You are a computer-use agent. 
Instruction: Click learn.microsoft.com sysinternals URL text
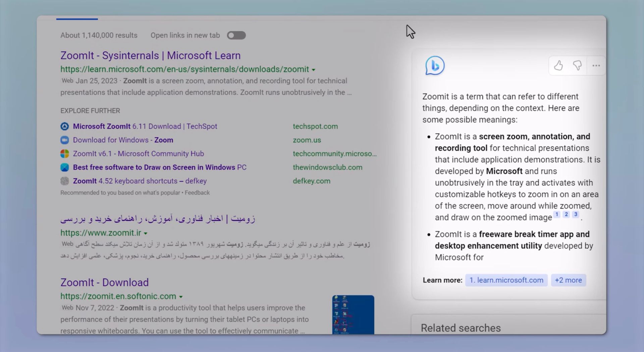(184, 69)
